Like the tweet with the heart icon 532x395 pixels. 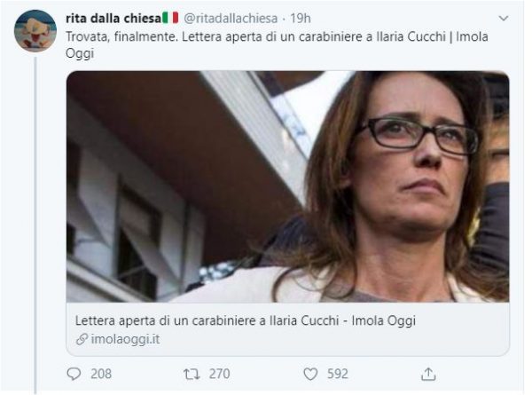point(309,374)
